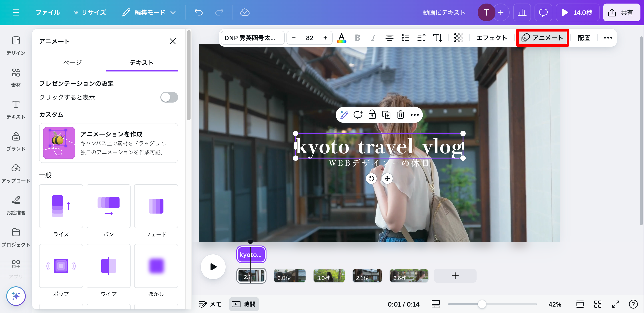Switch to the ページ tab

click(72, 63)
